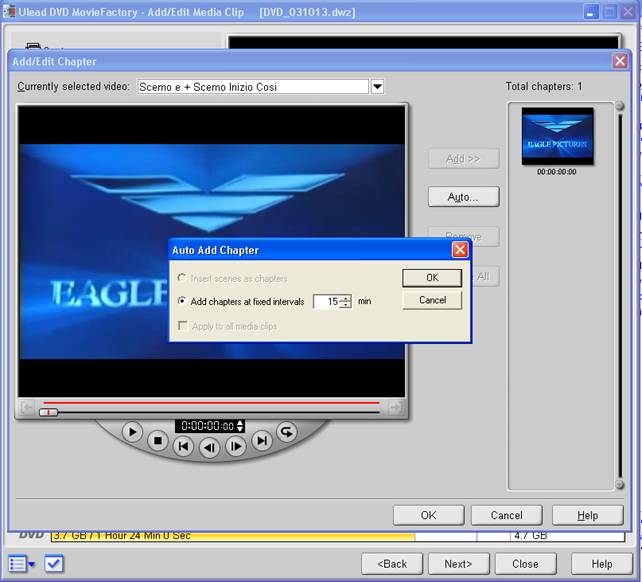
Task: Minimize the Ulead DVD MovieFactory window
Action: [x=590, y=12]
